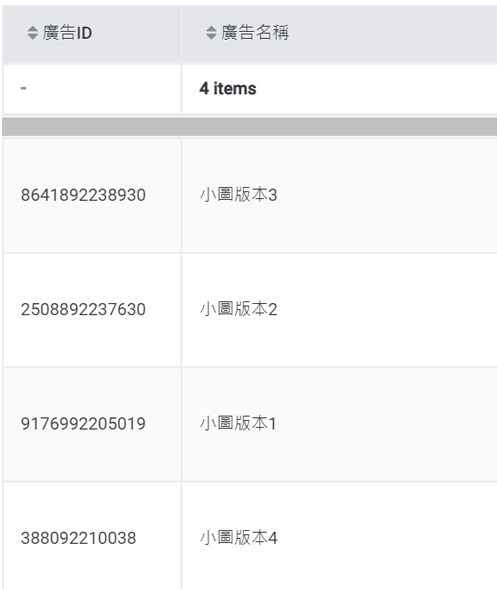
Task: Click the 廣告ID header text label
Action: (x=67, y=33)
